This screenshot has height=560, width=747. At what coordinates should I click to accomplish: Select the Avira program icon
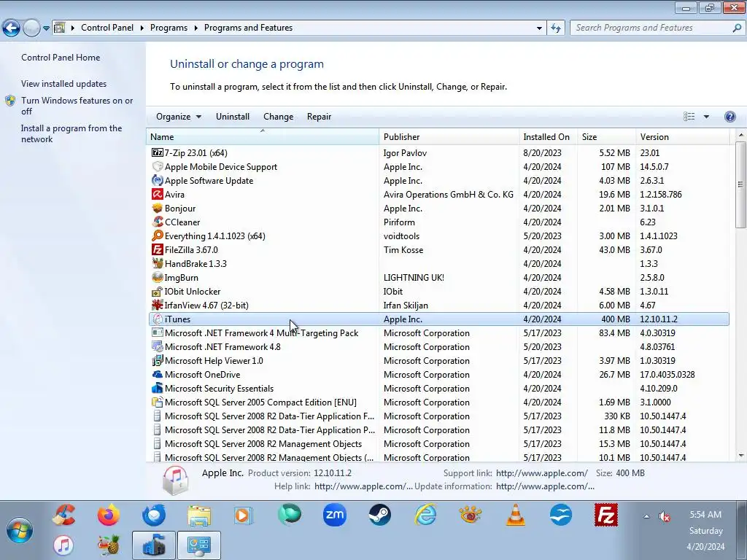[158, 194]
